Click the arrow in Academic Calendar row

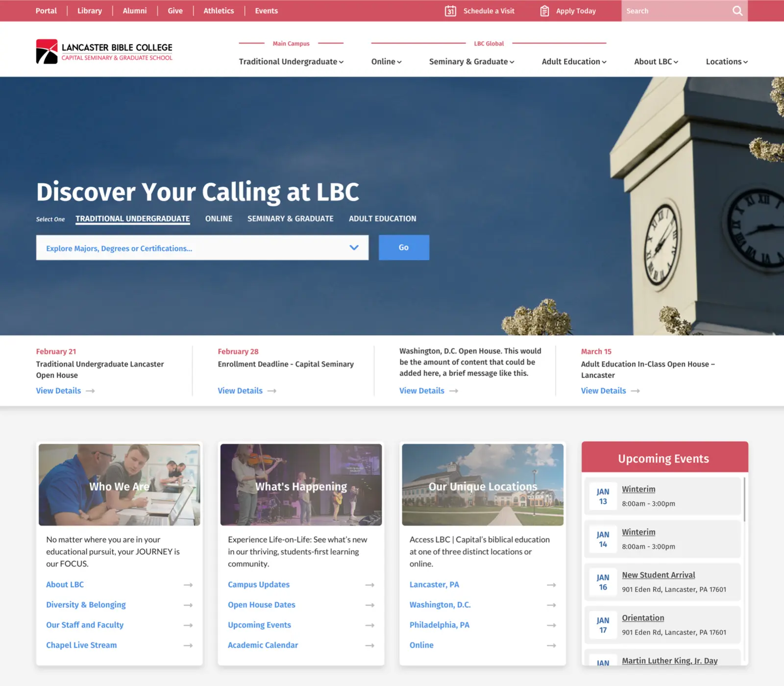pyautogui.click(x=370, y=645)
